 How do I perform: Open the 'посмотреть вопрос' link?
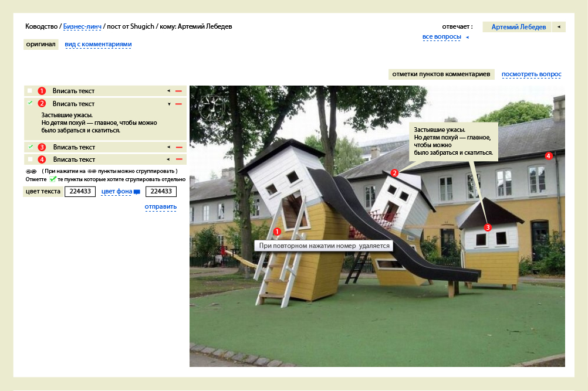point(531,74)
